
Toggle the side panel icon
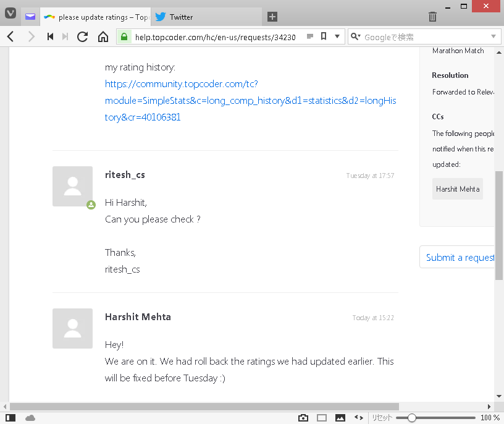(10, 418)
